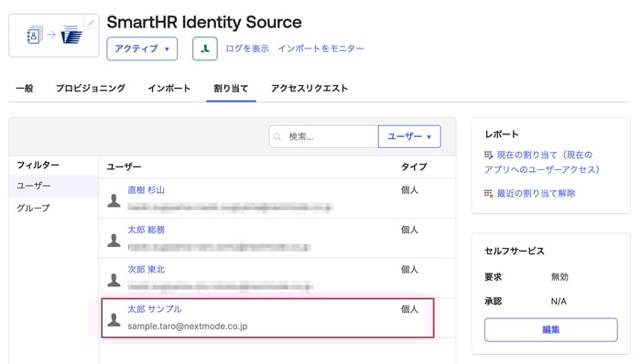
Task: Focus the 検索 search field
Action: tap(323, 136)
